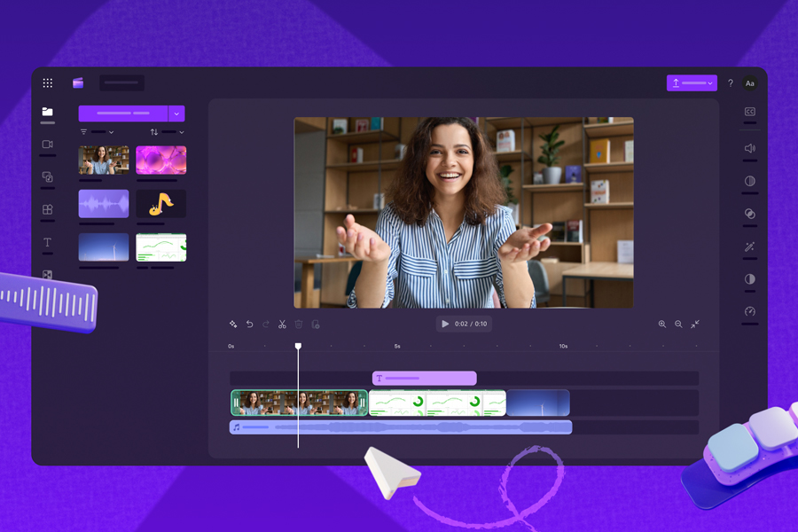Click the left trim handle of woman clip
798x532 pixels.
tap(236, 403)
